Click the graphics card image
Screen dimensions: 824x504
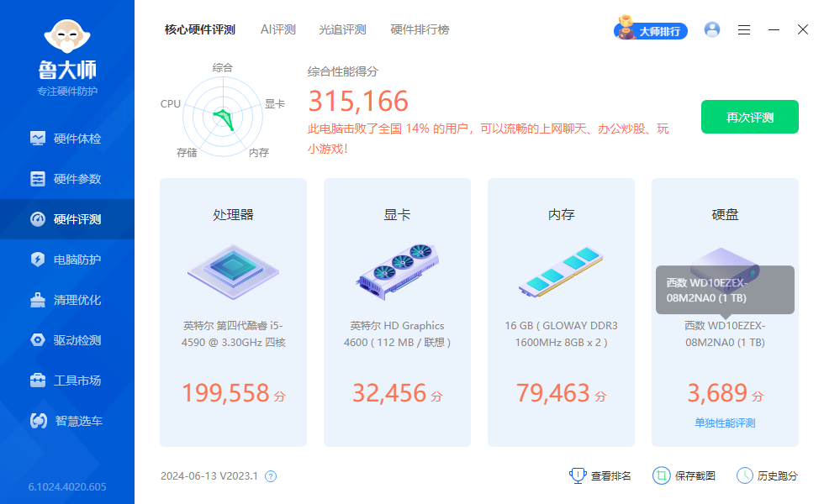click(x=397, y=272)
